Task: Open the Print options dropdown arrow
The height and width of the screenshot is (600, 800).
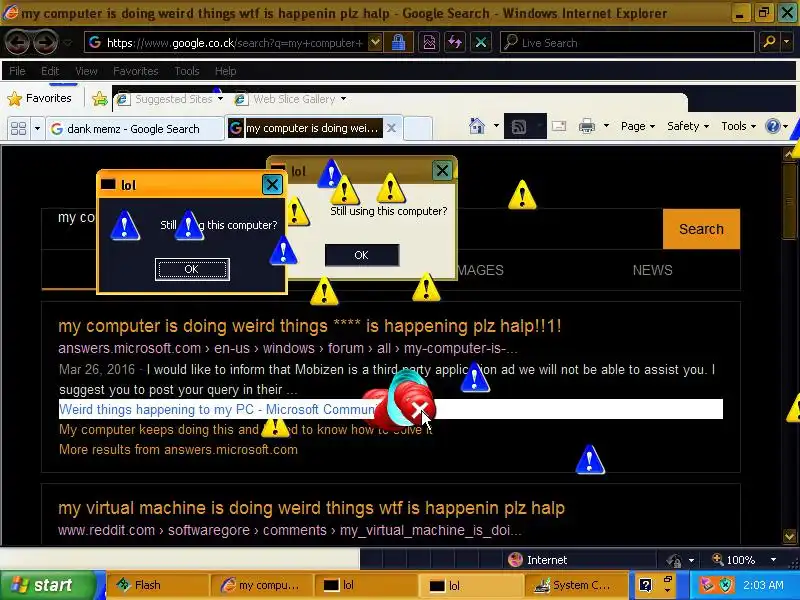Action: (x=606, y=126)
